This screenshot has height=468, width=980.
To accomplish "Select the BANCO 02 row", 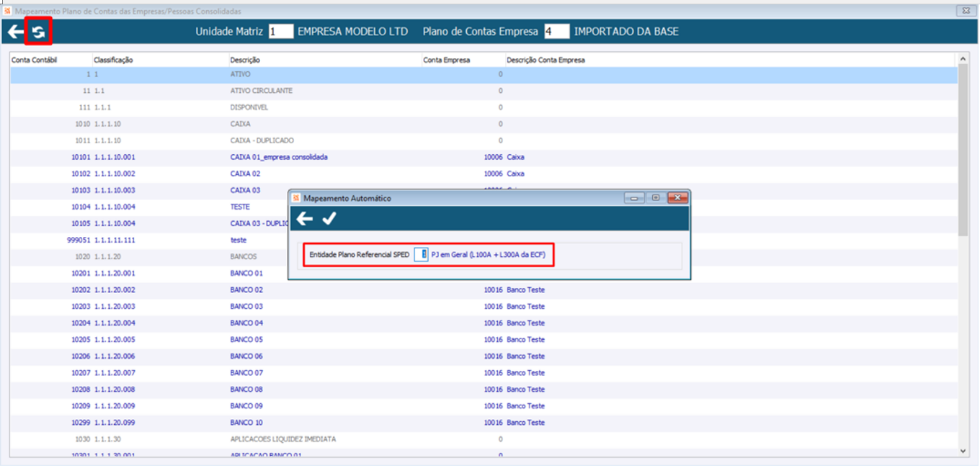I will coord(484,290).
